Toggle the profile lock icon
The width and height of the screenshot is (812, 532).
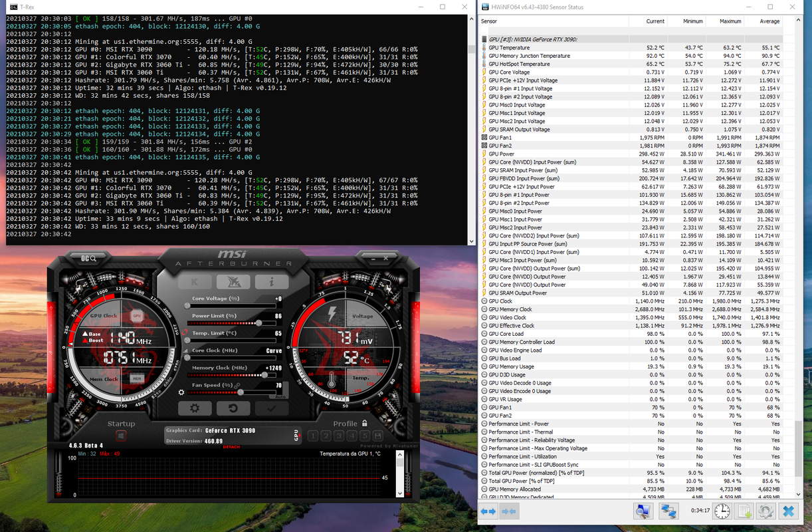point(365,424)
